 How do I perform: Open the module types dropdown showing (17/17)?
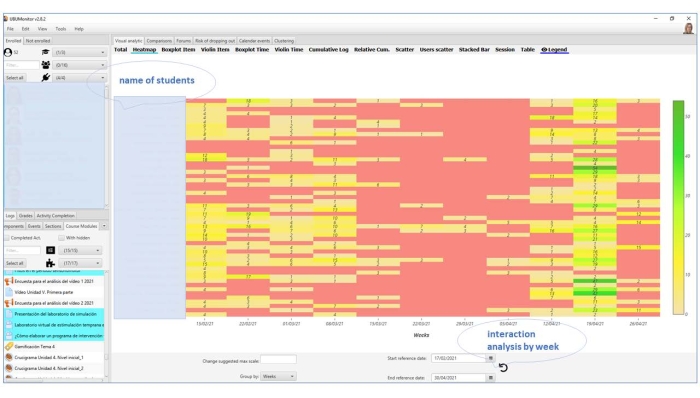(80, 263)
